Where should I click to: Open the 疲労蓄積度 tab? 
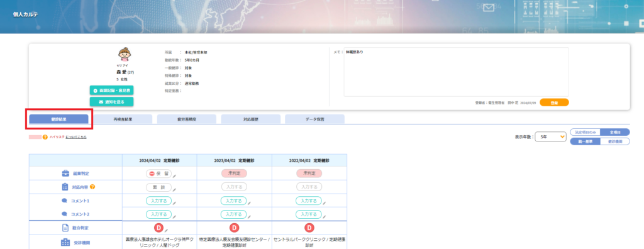coord(186,119)
